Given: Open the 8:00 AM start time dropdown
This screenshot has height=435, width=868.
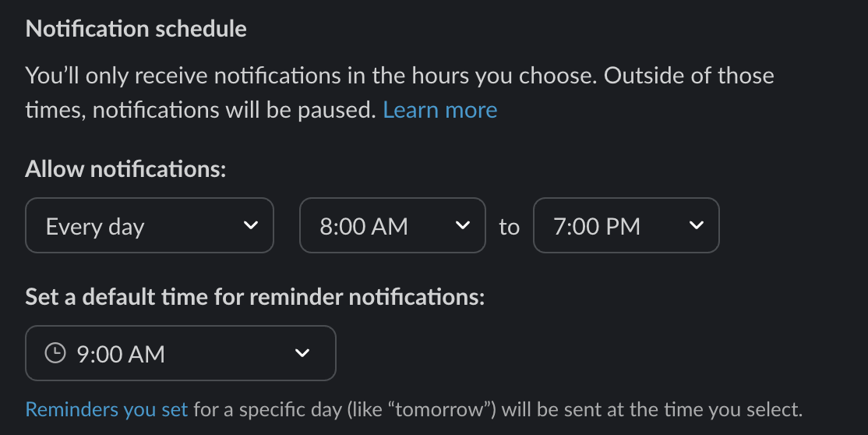Looking at the screenshot, I should click(393, 225).
